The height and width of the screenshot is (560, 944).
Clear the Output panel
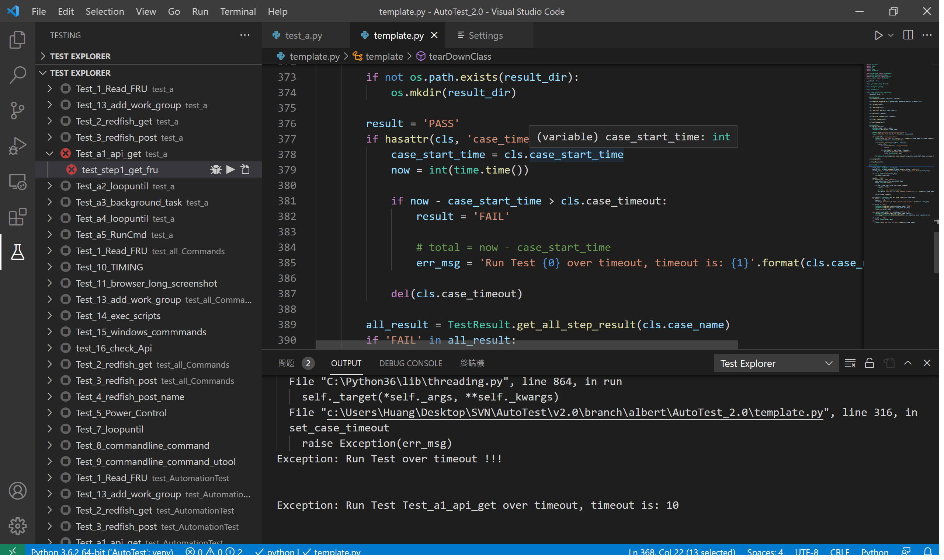(850, 363)
